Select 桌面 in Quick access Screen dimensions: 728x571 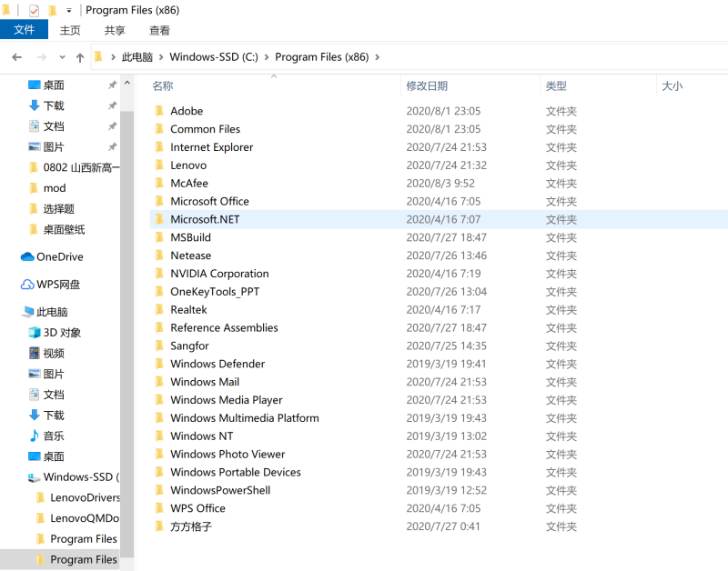point(54,85)
